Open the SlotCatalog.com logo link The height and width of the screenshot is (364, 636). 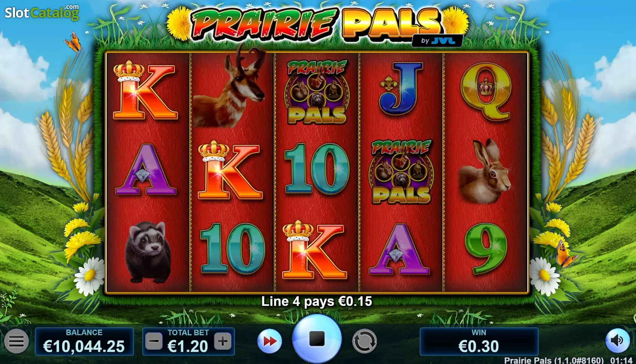tap(42, 12)
